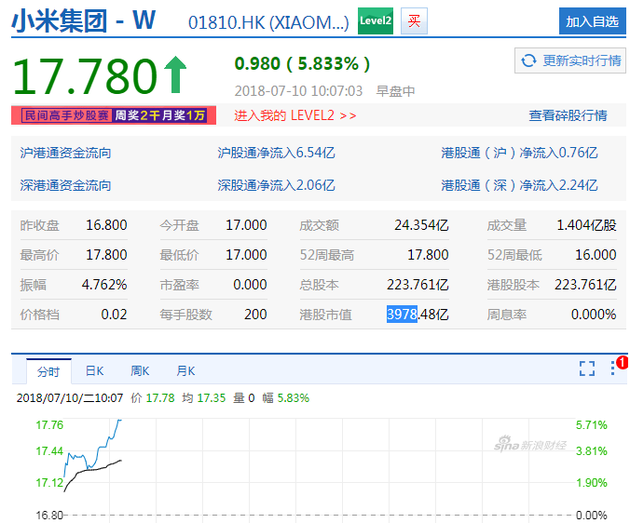Click the chart average price 均 17.35
The image size is (630, 523).
(204, 398)
